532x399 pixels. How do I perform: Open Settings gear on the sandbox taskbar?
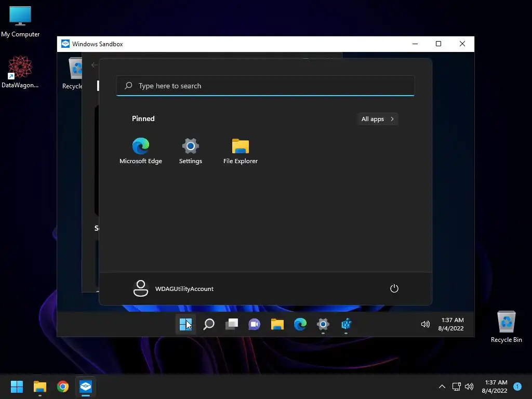(x=323, y=324)
